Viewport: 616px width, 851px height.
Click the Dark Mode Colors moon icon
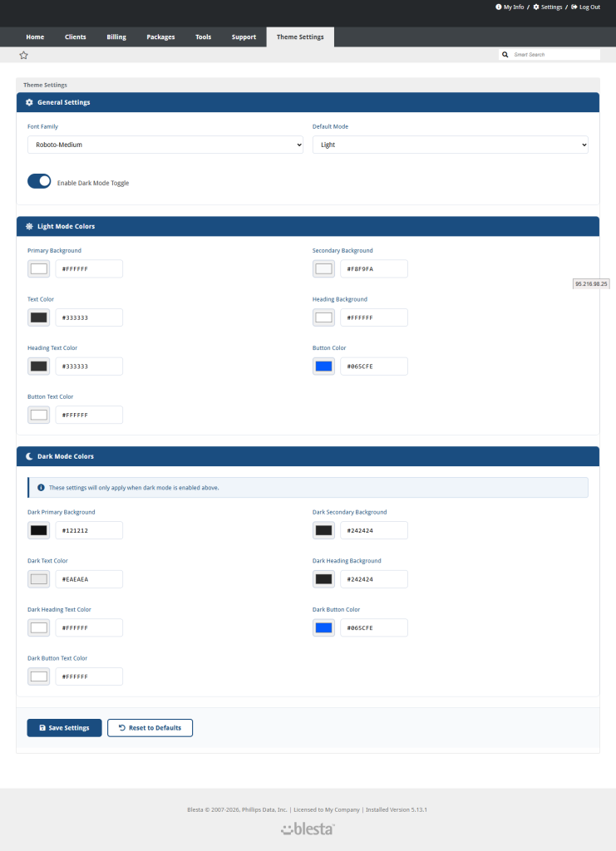[29, 456]
